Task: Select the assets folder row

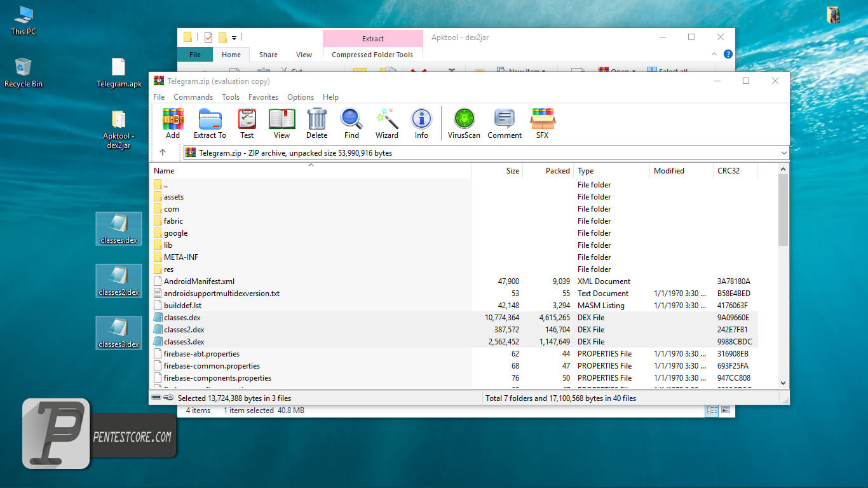Action: point(454,197)
